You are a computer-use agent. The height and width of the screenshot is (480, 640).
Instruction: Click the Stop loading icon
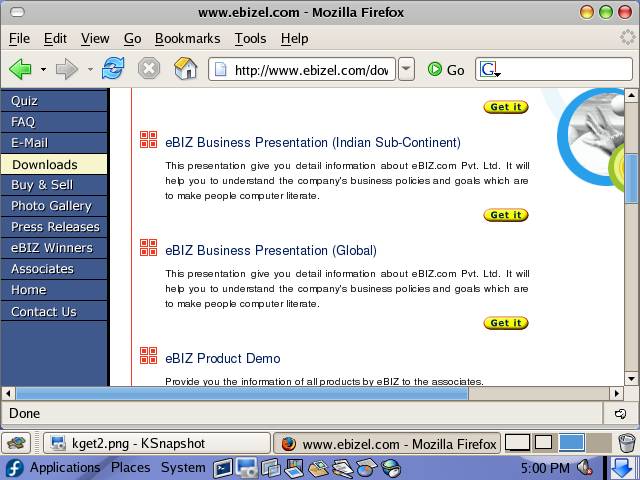coord(148,69)
